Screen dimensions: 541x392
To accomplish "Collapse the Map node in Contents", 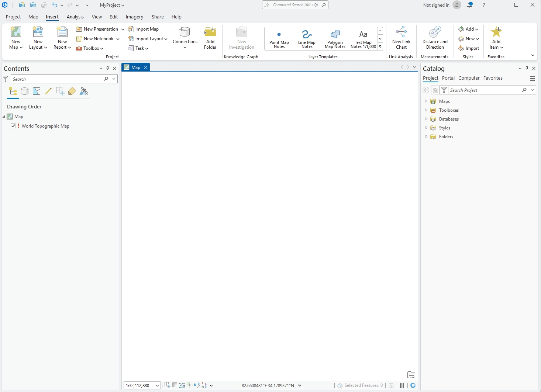I will click(4, 117).
